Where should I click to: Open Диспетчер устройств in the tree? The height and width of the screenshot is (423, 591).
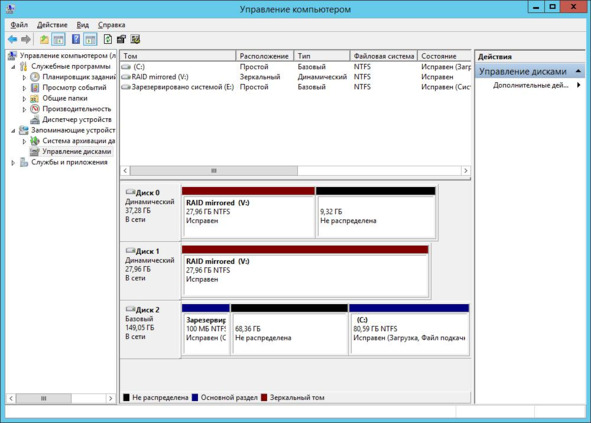click(x=77, y=120)
